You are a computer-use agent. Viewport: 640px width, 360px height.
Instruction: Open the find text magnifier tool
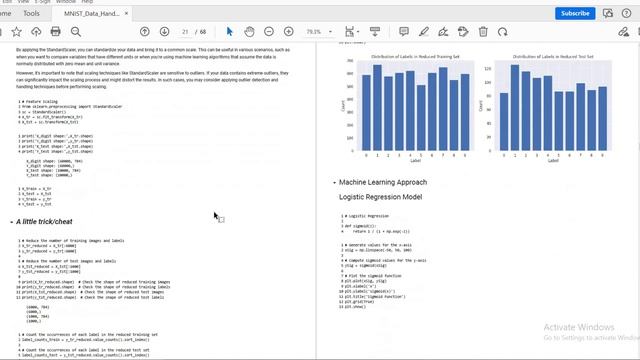pos(76,31)
